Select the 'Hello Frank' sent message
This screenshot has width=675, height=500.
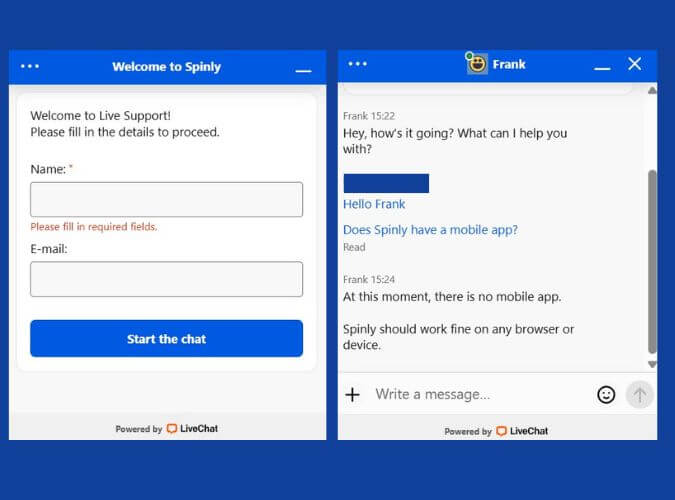pos(374,204)
